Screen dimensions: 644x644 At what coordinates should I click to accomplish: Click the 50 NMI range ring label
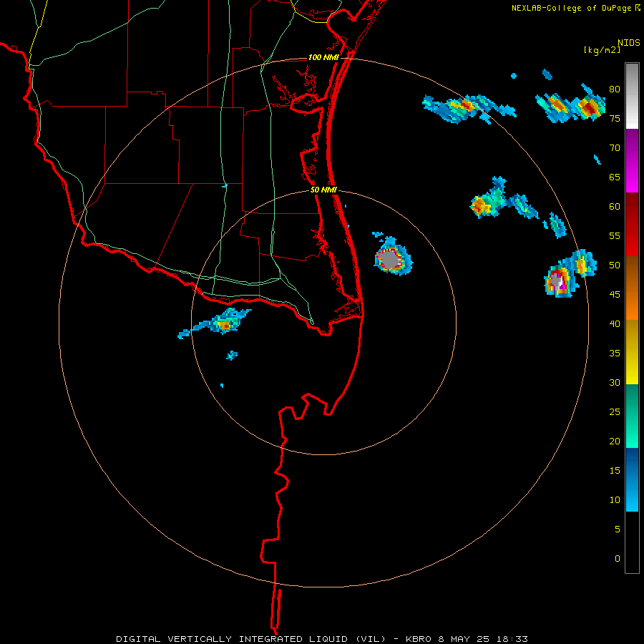(323, 190)
